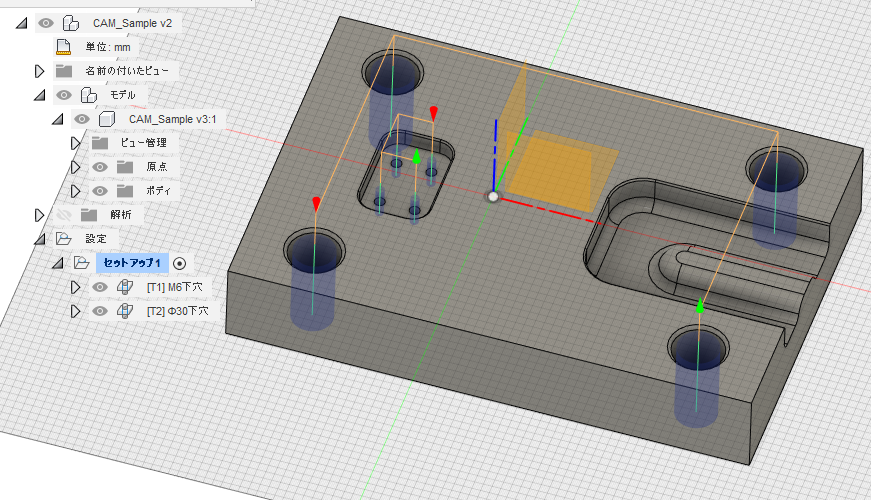
Task: Toggle visibility of [T1] M6下穴 operation
Action: pos(100,287)
